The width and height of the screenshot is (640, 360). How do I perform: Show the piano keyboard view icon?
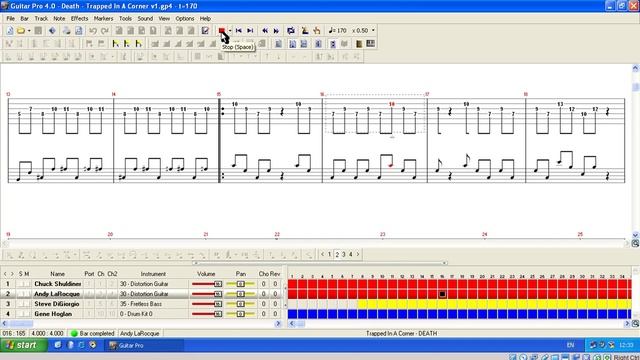371,44
